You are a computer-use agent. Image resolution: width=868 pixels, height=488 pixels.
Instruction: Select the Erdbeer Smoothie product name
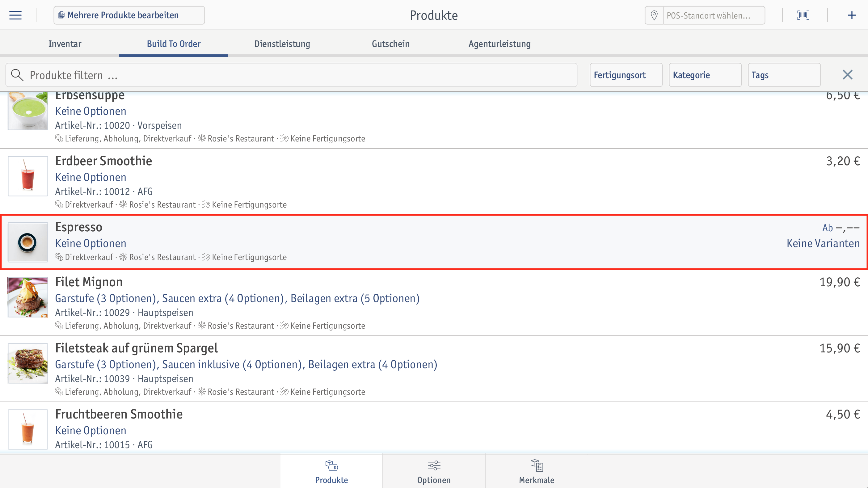coord(103,161)
